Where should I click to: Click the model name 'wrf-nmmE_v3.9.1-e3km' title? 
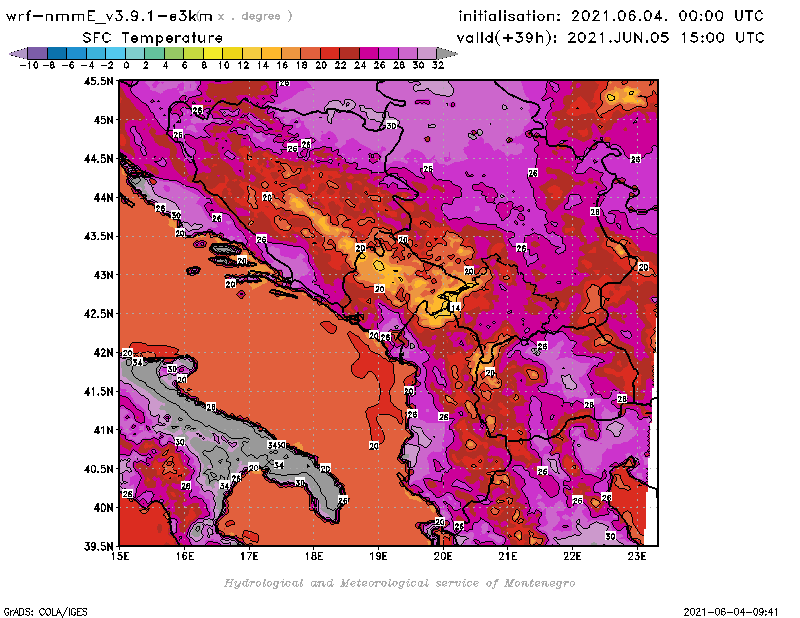(x=109, y=16)
